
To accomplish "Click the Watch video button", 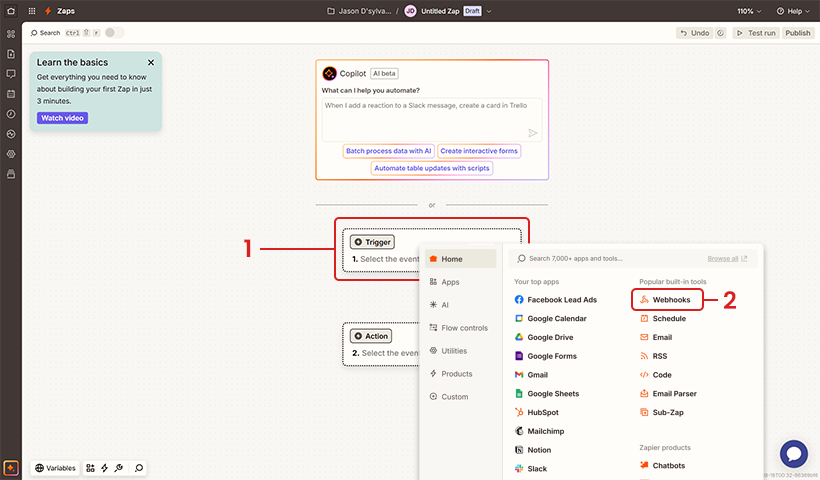I will pos(62,118).
